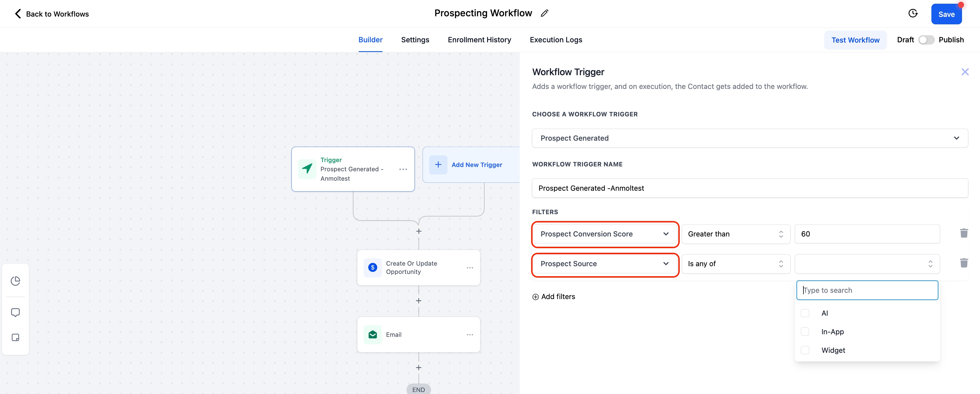Open the Prospect Source filter dropdown
The width and height of the screenshot is (980, 394).
[x=605, y=264]
